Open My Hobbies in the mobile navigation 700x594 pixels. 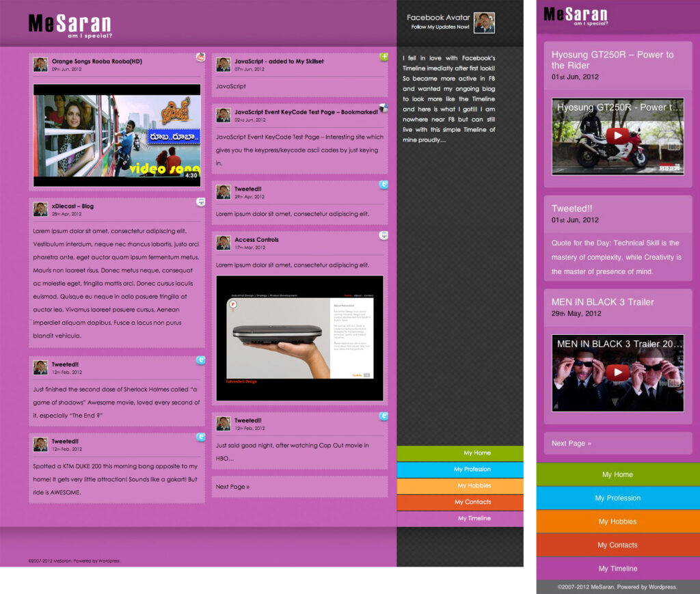(x=617, y=522)
